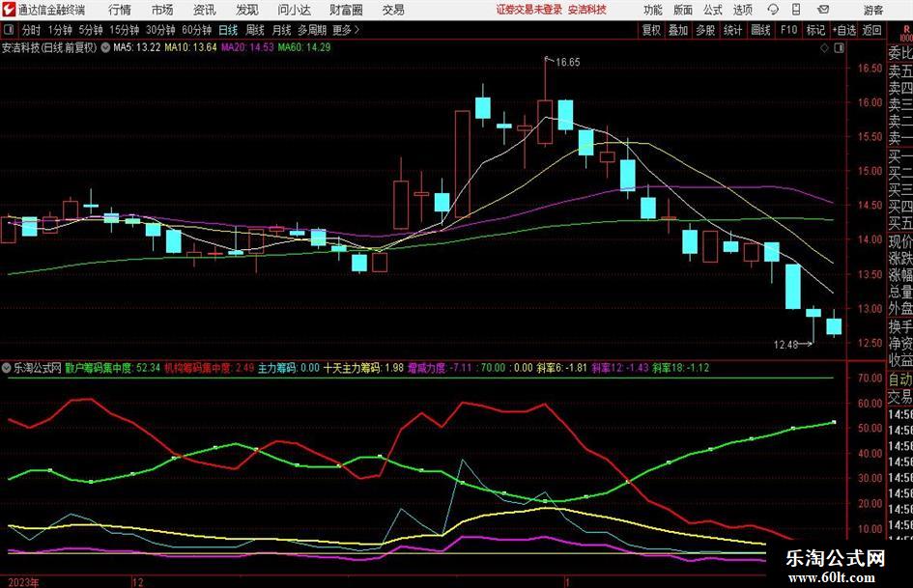The width and height of the screenshot is (913, 588).
Task: Click the 斜率18: -1.12 label
Action: click(681, 368)
